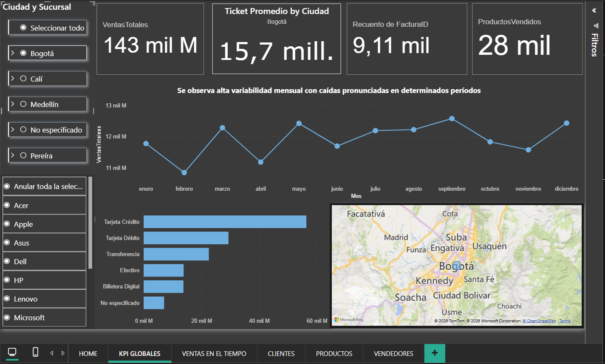Select the noviembre data point
Viewport: 605px width, 364px height.
point(528,150)
